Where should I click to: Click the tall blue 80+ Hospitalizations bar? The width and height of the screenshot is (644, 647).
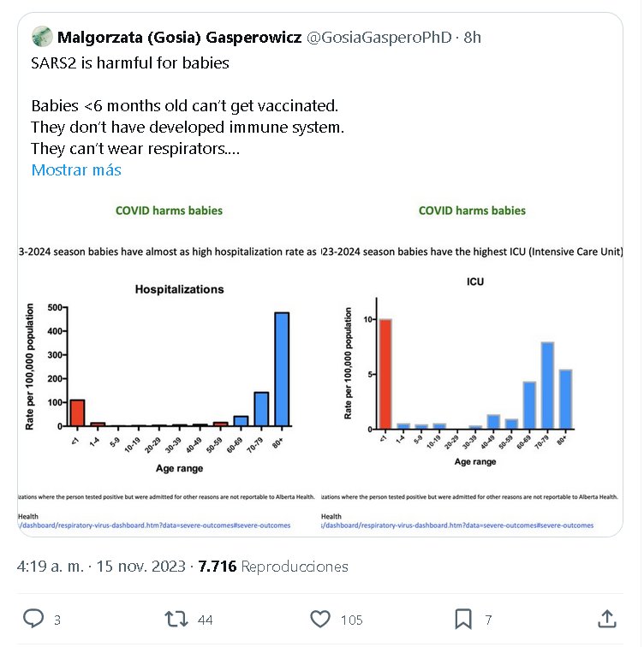point(281,369)
